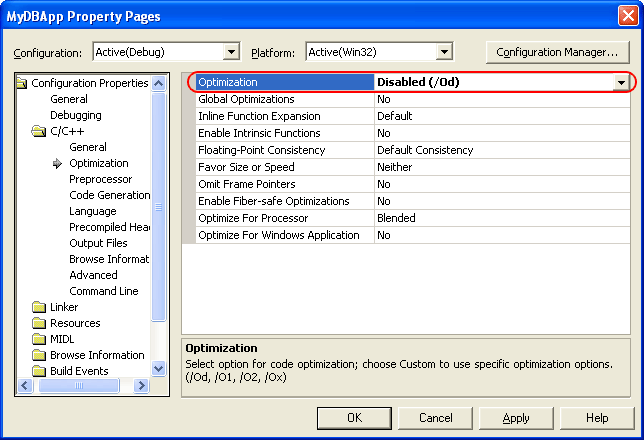Viewport: 644px width, 440px height.
Task: Open the Platform dropdown
Action: pyautogui.click(x=444, y=52)
